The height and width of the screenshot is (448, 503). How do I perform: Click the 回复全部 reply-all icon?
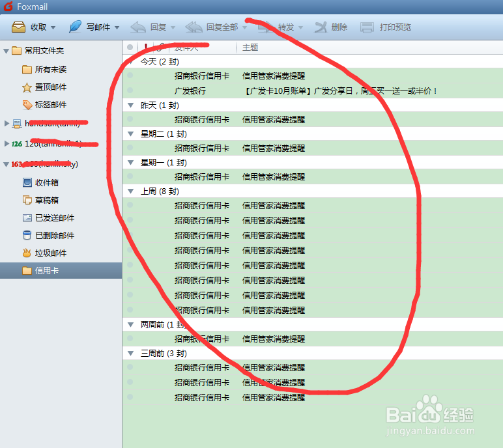(194, 27)
